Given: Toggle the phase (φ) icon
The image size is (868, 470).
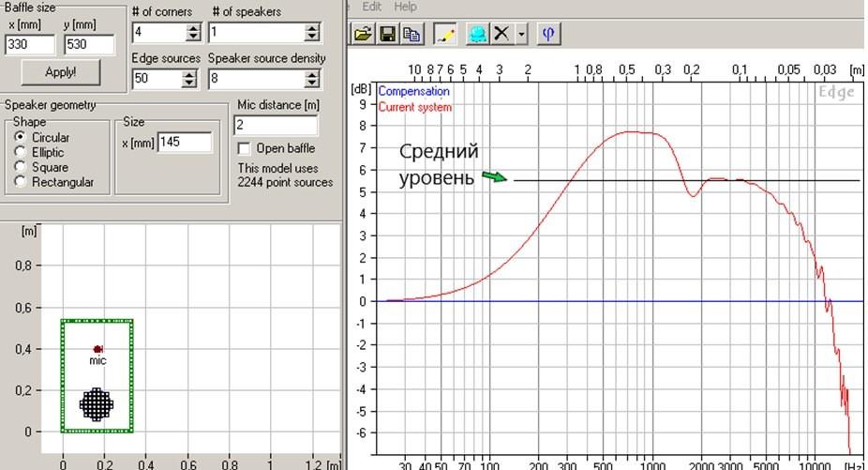Looking at the screenshot, I should [x=548, y=34].
